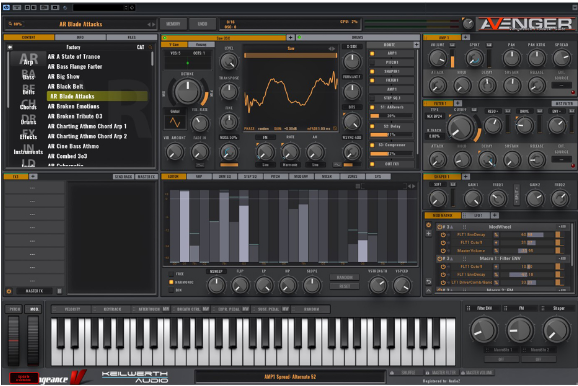Switch to the INFO browser tab
This screenshot has width=578, height=386.
tap(80, 37)
